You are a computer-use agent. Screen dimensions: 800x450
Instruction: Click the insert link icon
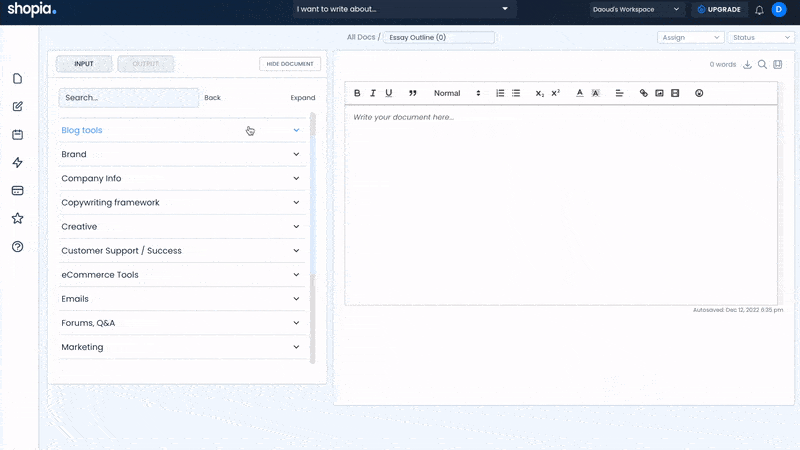point(643,93)
